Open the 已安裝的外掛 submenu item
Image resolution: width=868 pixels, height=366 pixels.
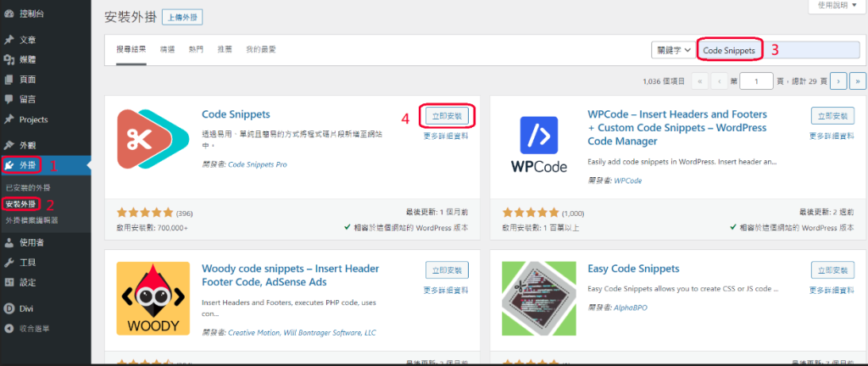pos(28,187)
